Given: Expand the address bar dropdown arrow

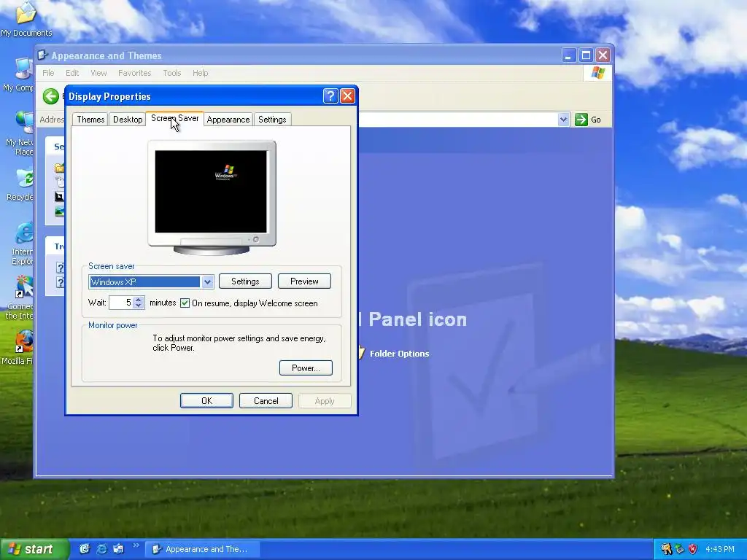Looking at the screenshot, I should (563, 120).
